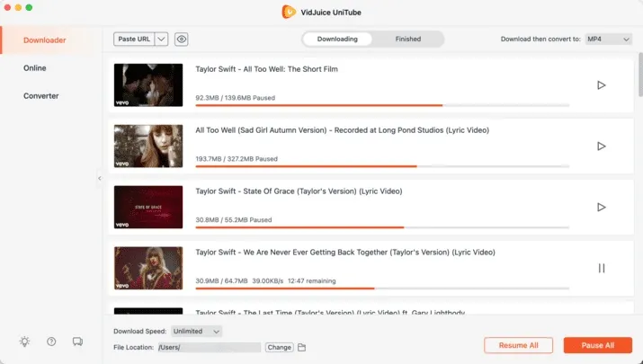The height and width of the screenshot is (364, 643).
Task: Click '12:47 remaining' download status text
Action: click(312, 281)
